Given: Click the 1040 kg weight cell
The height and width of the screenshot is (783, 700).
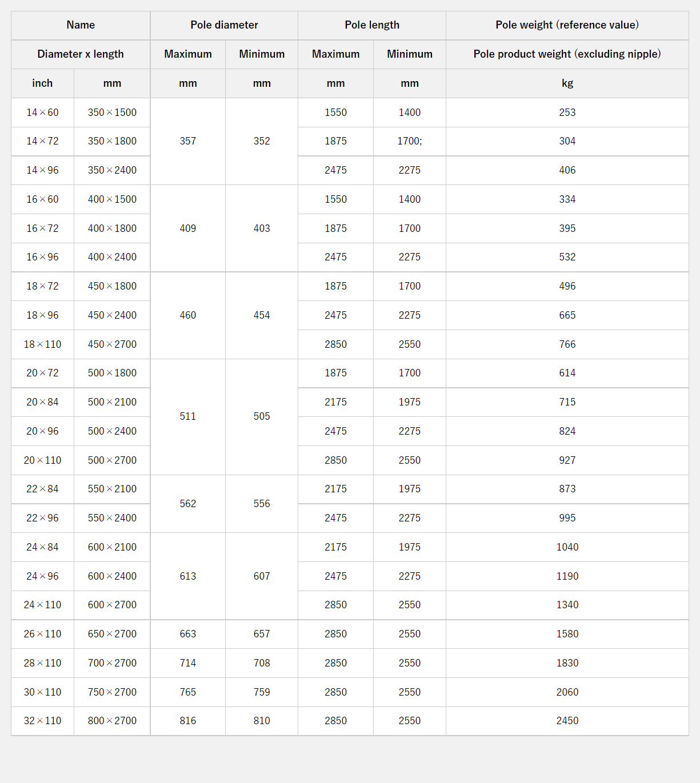Looking at the screenshot, I should click(567, 547).
